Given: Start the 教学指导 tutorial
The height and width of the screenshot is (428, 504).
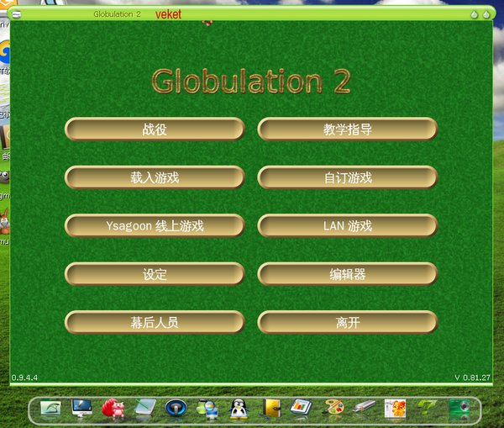Looking at the screenshot, I should coord(348,129).
